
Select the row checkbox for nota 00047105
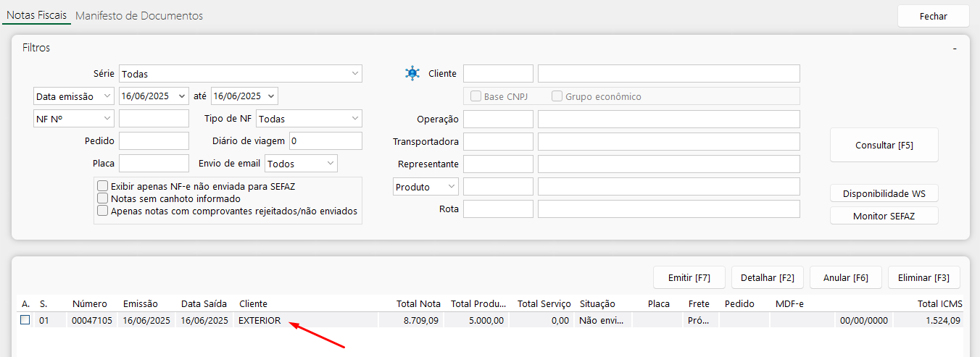pyautogui.click(x=25, y=320)
